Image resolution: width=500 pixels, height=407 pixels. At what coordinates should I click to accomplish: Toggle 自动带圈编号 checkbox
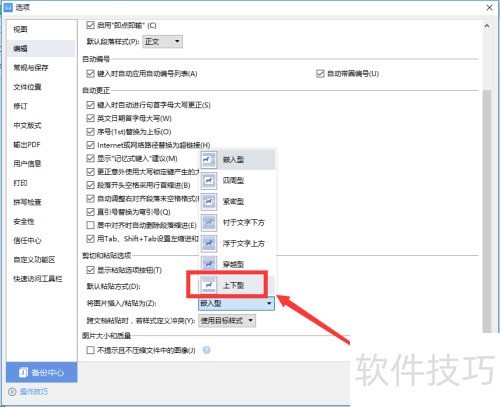click(x=320, y=73)
